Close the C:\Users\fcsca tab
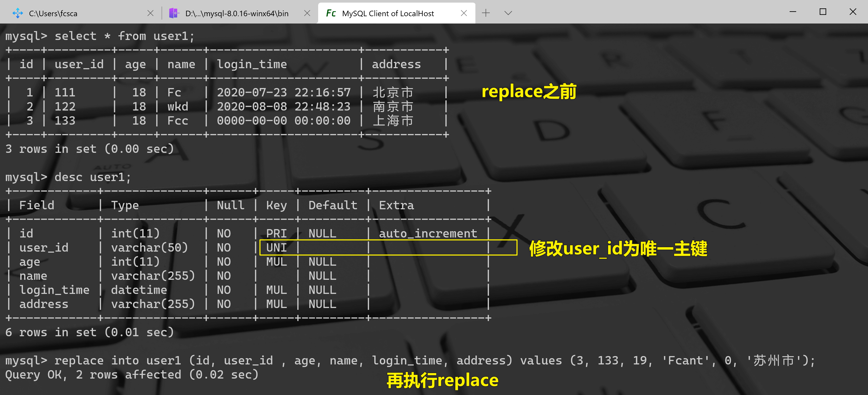Viewport: 868px width, 395px height. click(150, 14)
